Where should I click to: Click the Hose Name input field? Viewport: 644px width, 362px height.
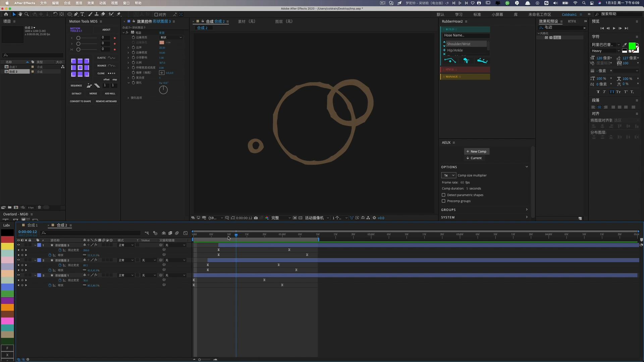466,35
